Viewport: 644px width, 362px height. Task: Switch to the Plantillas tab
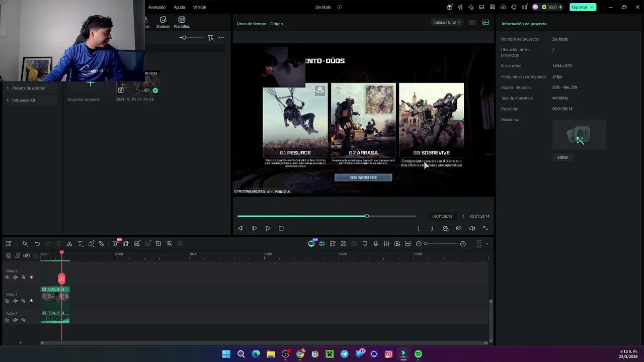[x=182, y=23]
